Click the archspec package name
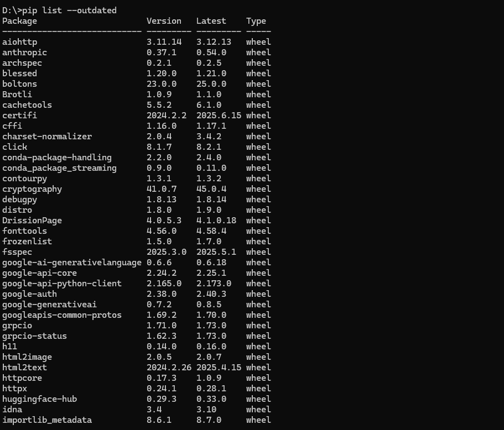The width and height of the screenshot is (504, 430). [22, 63]
